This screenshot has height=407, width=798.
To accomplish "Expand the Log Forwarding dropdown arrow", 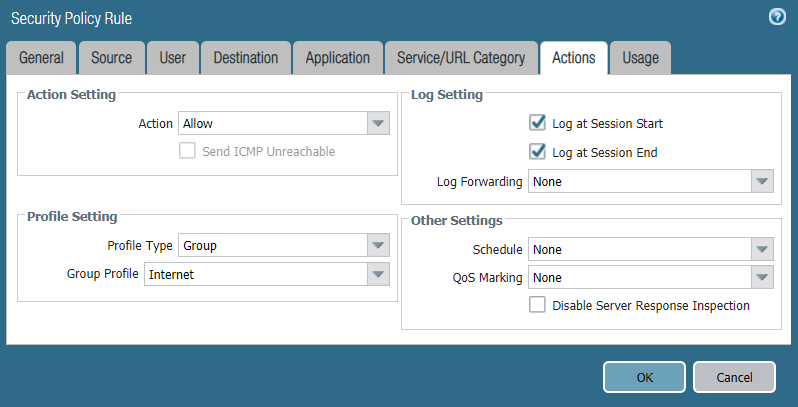I will (762, 181).
